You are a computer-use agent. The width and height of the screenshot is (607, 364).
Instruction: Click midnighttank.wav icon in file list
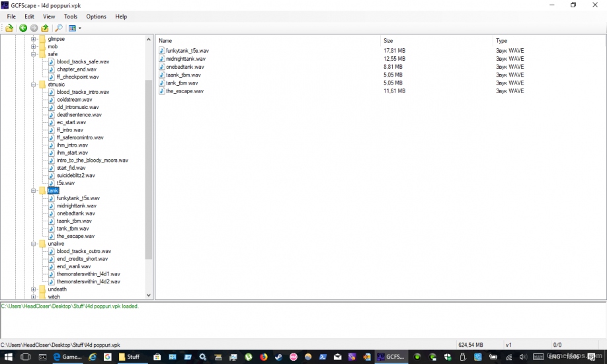(162, 59)
